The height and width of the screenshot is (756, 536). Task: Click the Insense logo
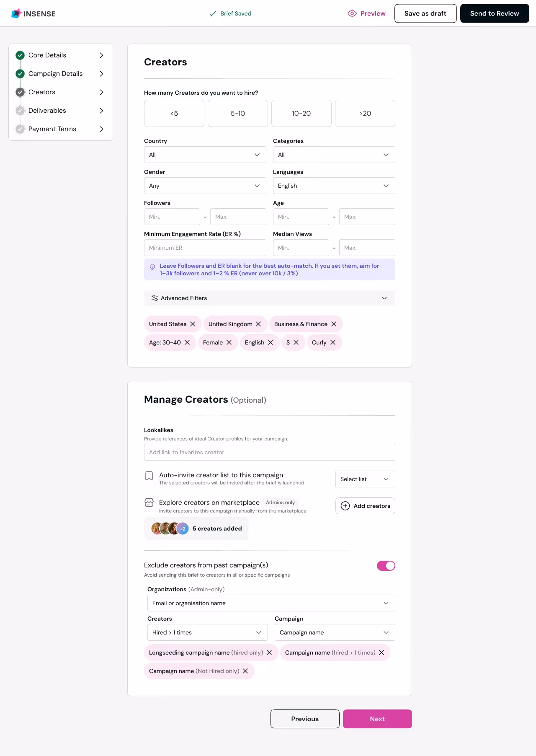[33, 13]
